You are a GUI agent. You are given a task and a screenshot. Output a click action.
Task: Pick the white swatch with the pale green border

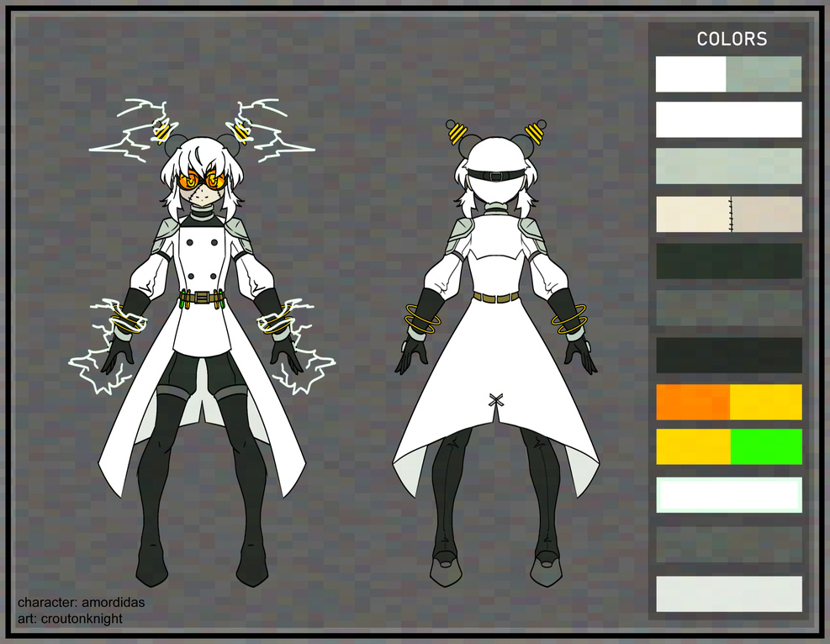(728, 494)
